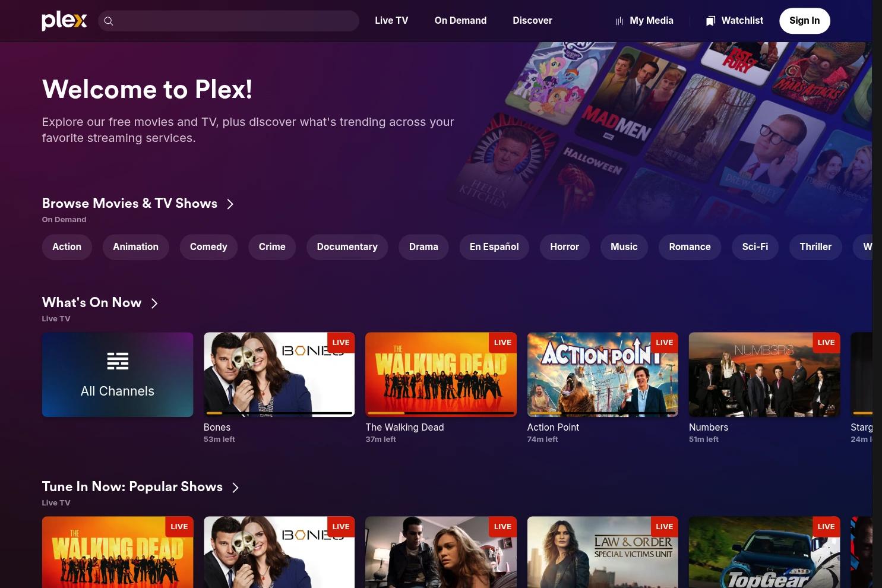Expand Browse Movies & TV Shows chevron
Screen dimensions: 882x588
[230, 204]
